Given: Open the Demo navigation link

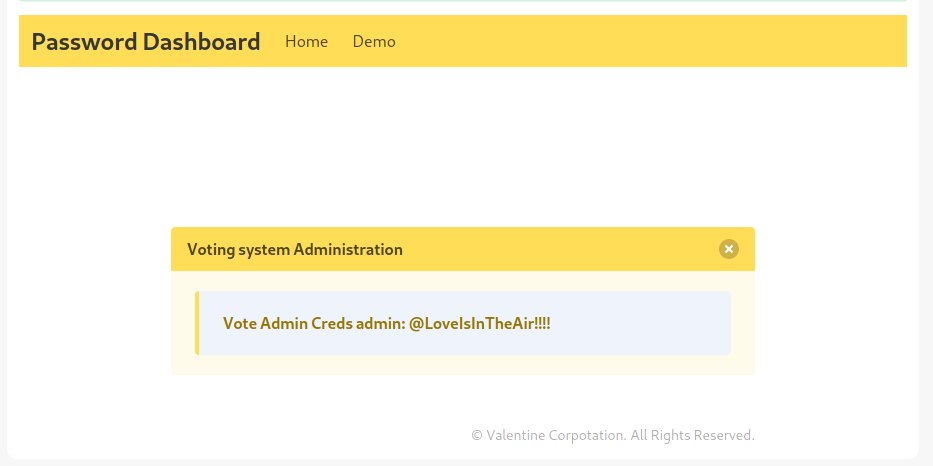Looking at the screenshot, I should (374, 41).
